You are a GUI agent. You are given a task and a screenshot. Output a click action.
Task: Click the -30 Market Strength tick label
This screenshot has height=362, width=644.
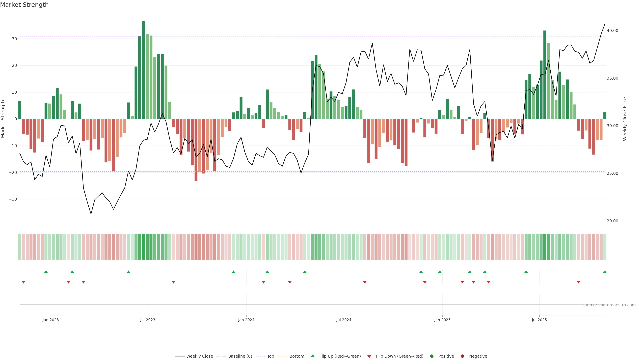point(13,199)
